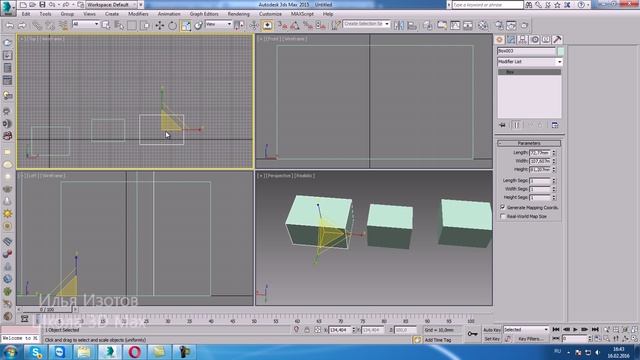The image size is (640, 360).
Task: Click the Key Filters button
Action: [530, 339]
